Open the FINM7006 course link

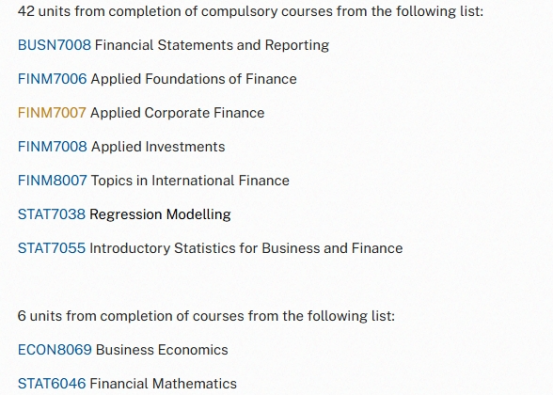[52, 79]
